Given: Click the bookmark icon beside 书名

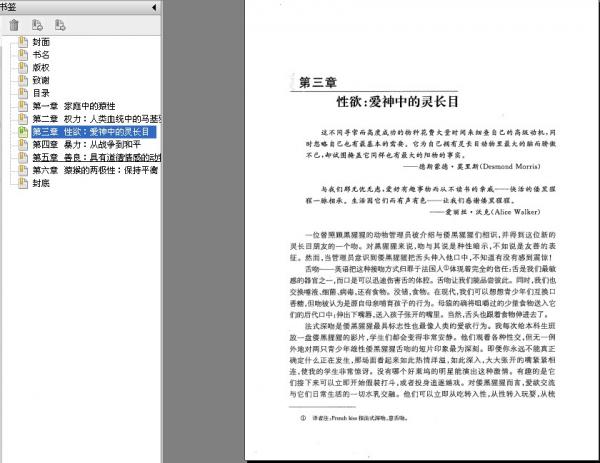Looking at the screenshot, I should point(23,55).
